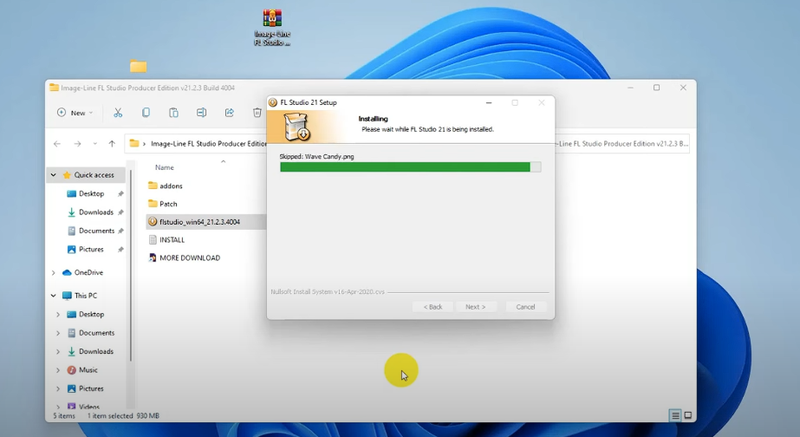Select Desktop in Quick access
800x437 pixels.
[x=91, y=194]
